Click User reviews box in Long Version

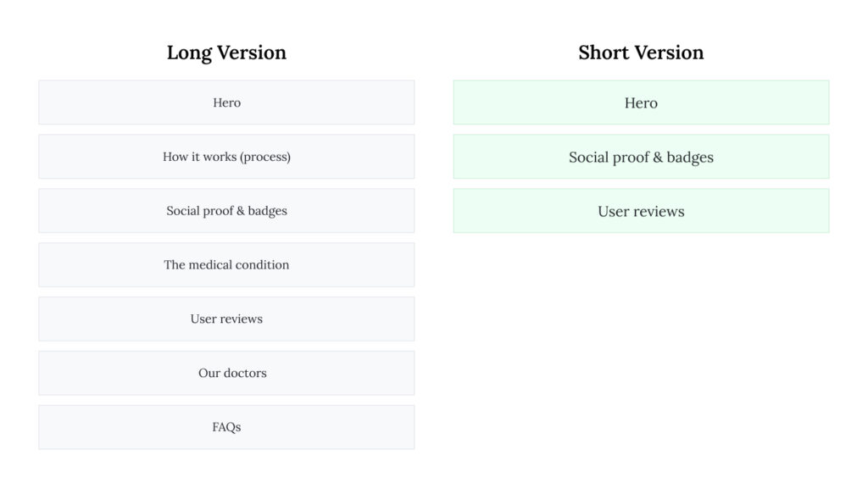point(226,319)
